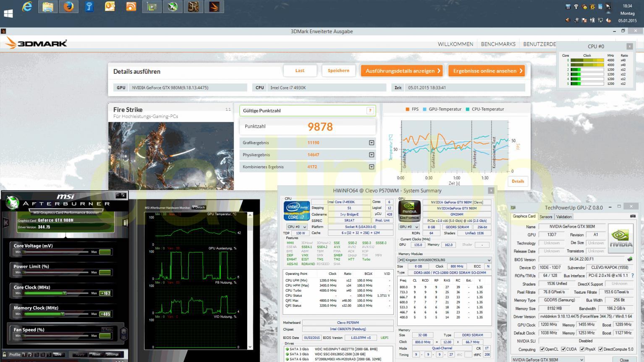
Task: Open the volume speaker tray icon
Action: click(568, 20)
